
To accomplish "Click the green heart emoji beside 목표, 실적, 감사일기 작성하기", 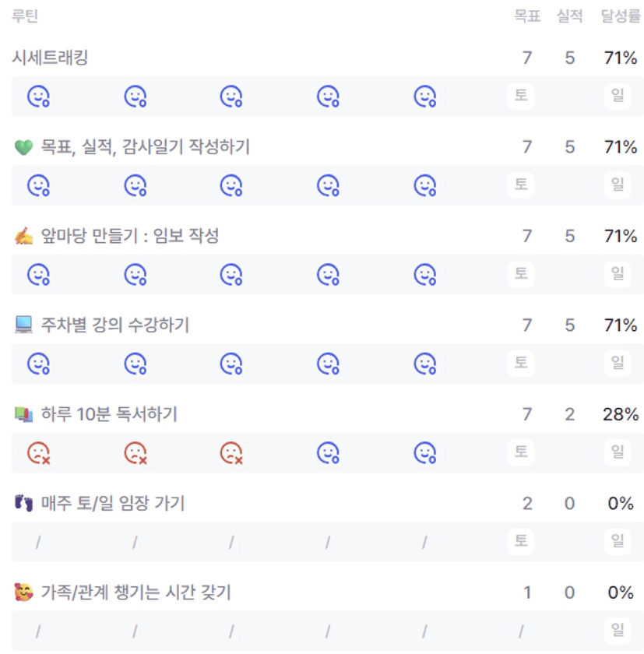I will pos(23,147).
